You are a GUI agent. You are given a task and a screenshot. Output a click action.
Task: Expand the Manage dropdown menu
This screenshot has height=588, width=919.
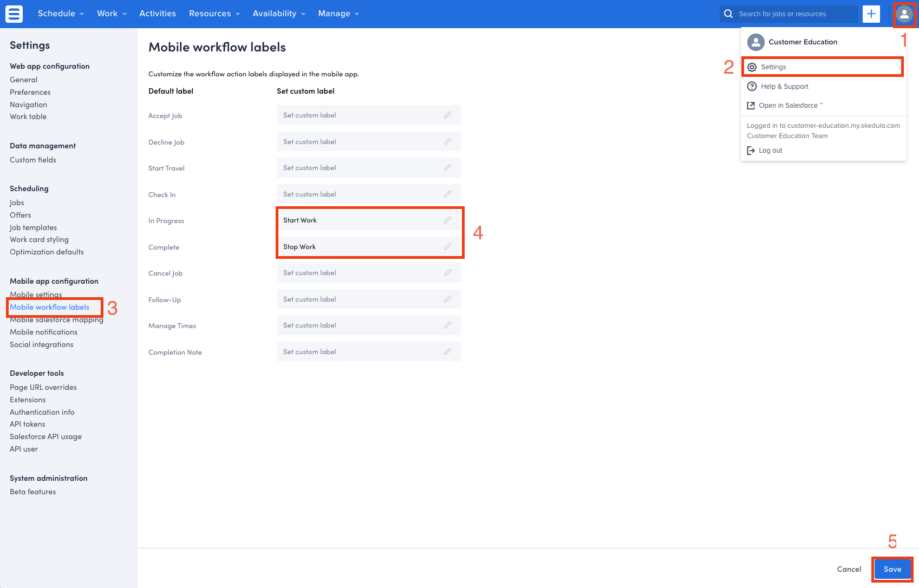338,14
